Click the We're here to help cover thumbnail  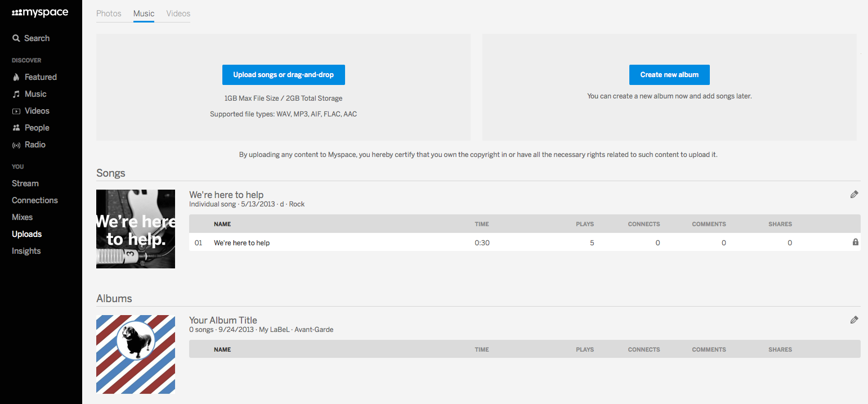[x=136, y=229]
